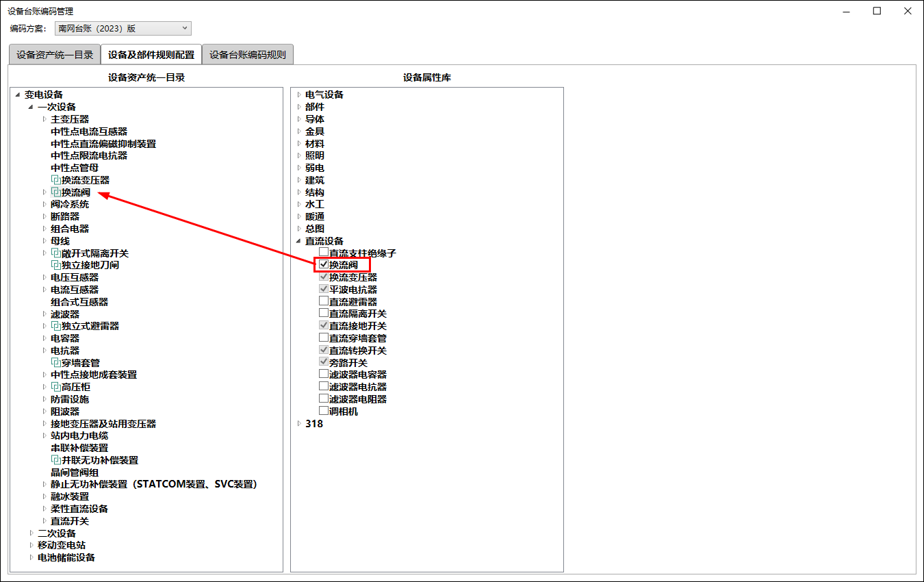Click the icon next to 独立接地刀闸

pos(56,265)
